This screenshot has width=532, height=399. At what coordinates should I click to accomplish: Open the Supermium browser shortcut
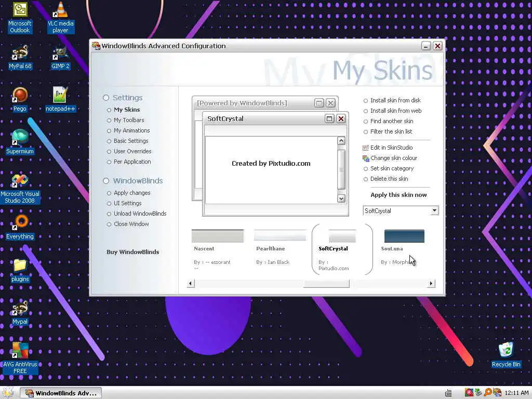(x=20, y=142)
